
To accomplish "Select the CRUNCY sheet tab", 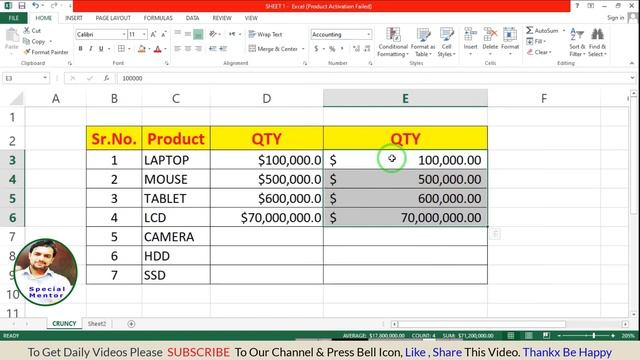I will click(64, 323).
